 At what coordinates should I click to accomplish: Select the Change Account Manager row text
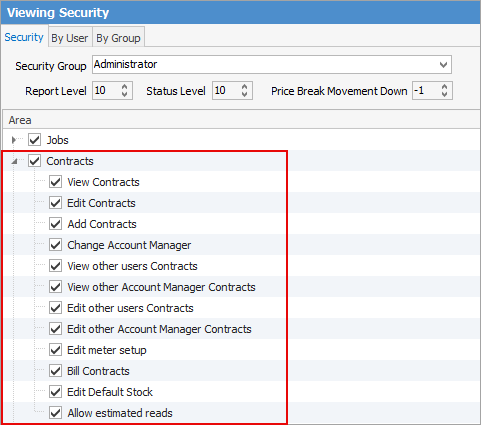pyautogui.click(x=129, y=245)
